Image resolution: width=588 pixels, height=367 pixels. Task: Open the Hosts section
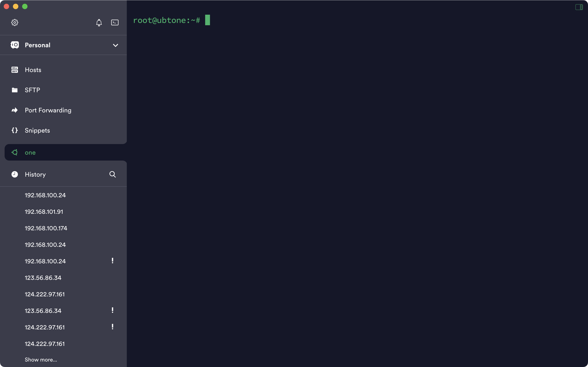33,70
